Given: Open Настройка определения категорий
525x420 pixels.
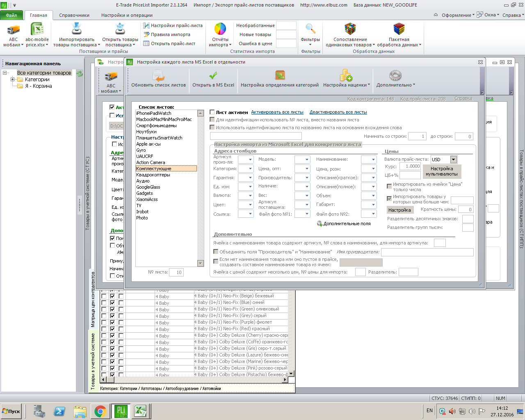Looking at the screenshot, I should [280, 79].
